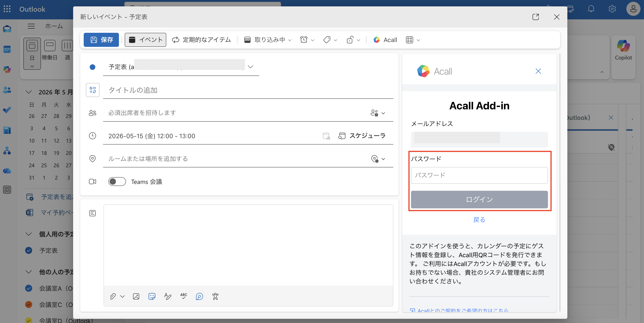Attach a file with the paperclip icon
This screenshot has height=323, width=644.
point(113,296)
